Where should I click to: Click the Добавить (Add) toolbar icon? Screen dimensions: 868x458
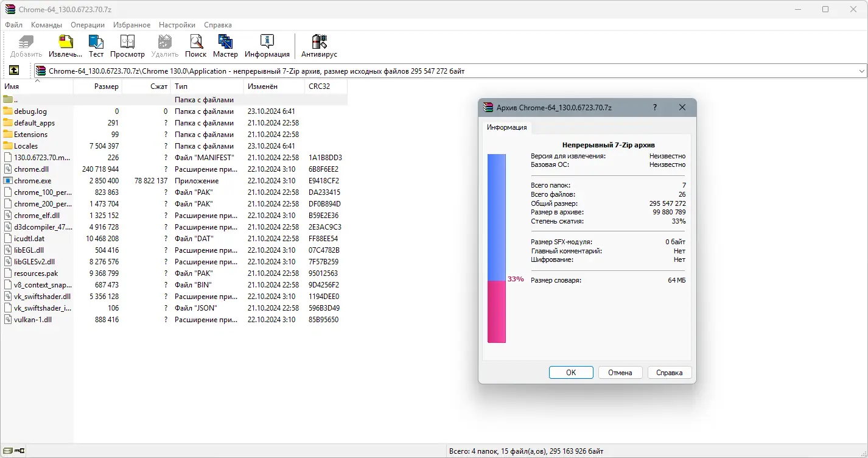pyautogui.click(x=25, y=43)
